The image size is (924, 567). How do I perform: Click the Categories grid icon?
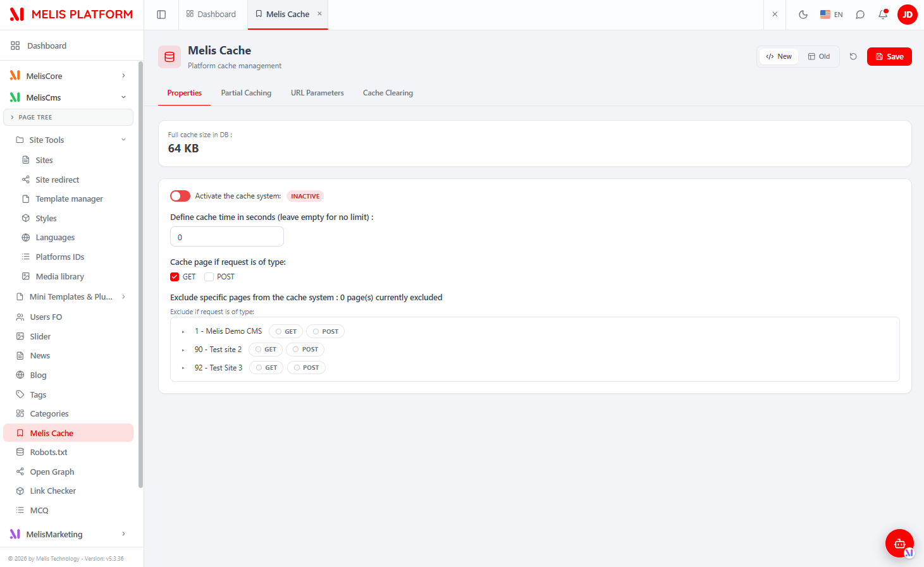[x=20, y=413]
